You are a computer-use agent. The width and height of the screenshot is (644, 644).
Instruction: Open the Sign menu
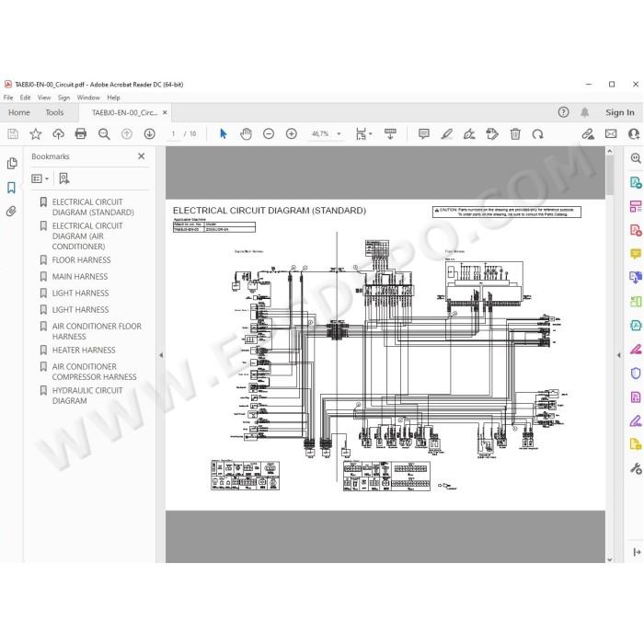pyautogui.click(x=63, y=98)
